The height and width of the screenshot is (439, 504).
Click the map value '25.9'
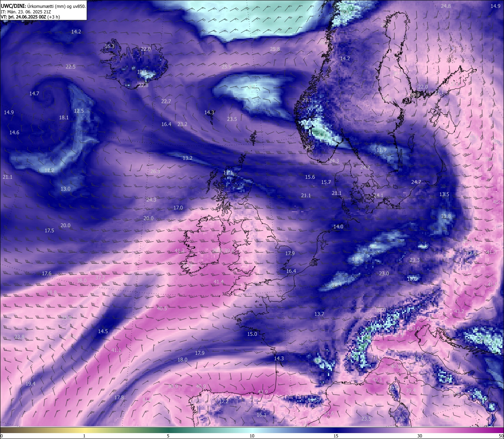(226, 67)
